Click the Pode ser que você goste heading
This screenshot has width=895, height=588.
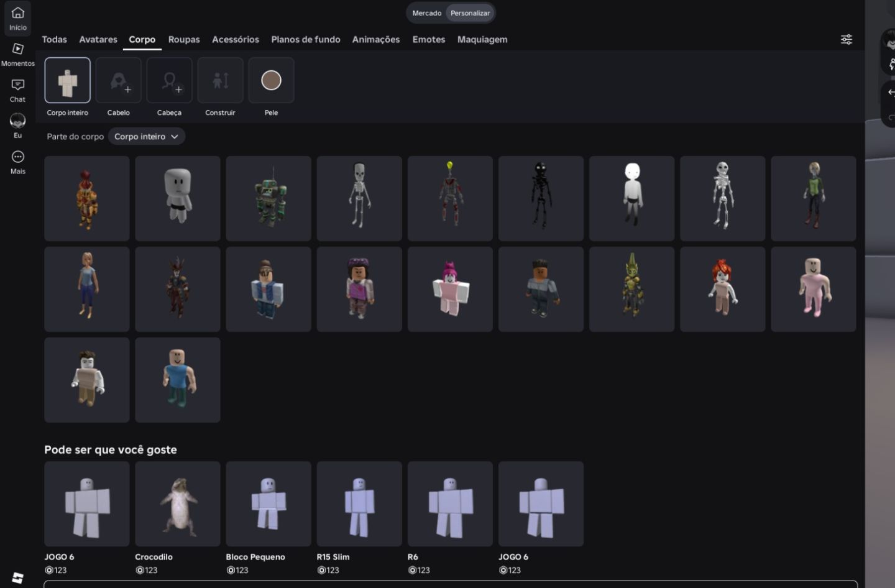[111, 449]
